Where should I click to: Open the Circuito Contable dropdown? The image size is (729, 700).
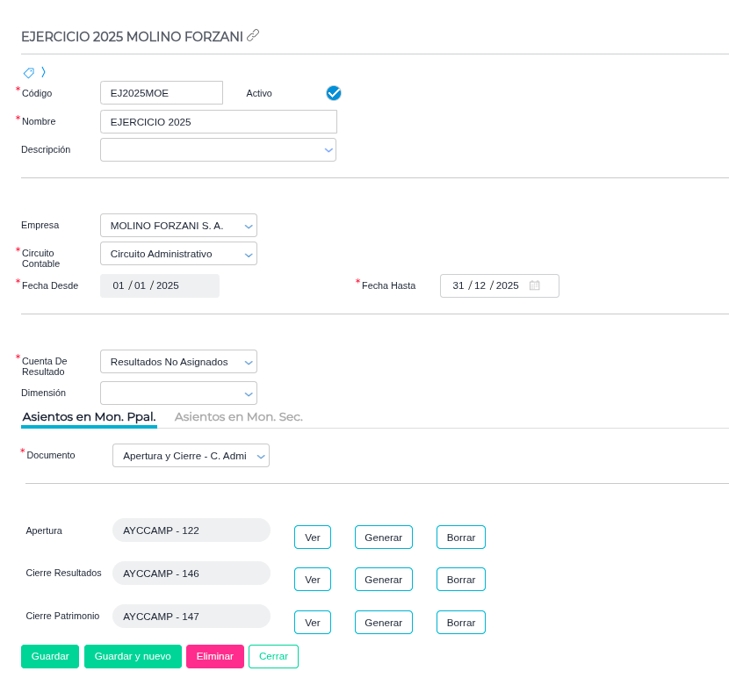point(249,254)
